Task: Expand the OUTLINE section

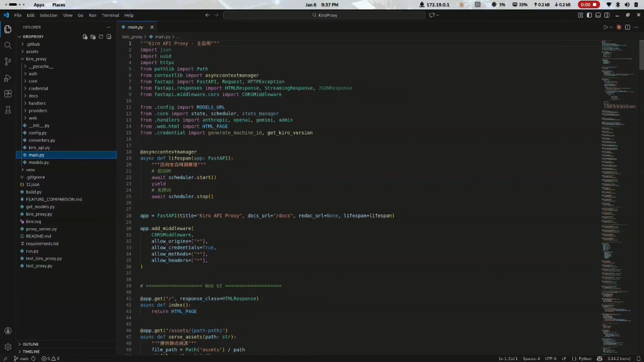Action: (31, 344)
